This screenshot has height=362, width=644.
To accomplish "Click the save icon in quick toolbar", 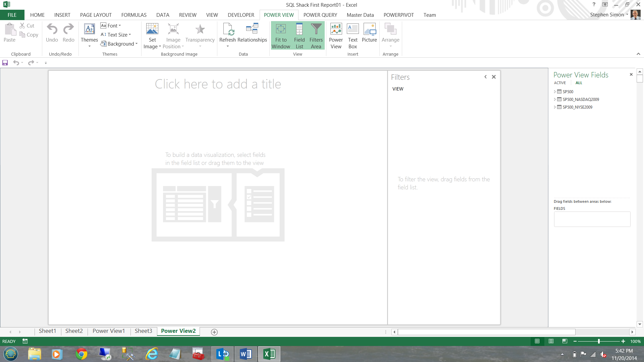I will coord(5,63).
